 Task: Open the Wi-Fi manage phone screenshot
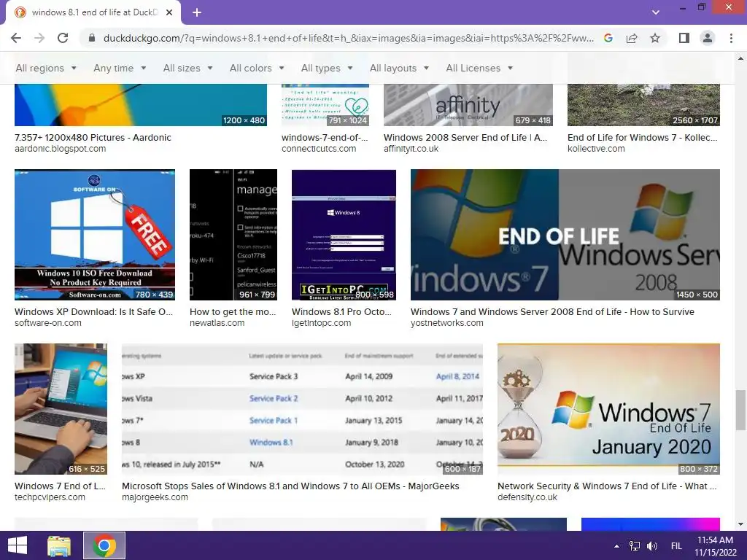tap(233, 234)
